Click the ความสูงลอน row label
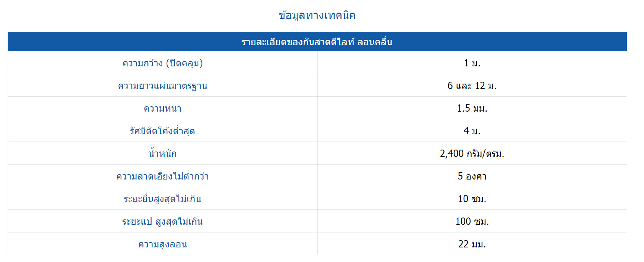644x262 pixels. coord(162,244)
